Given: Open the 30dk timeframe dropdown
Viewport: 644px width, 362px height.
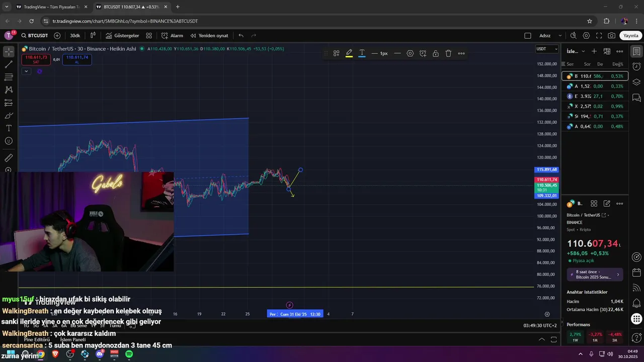Looking at the screenshot, I should (75, 36).
